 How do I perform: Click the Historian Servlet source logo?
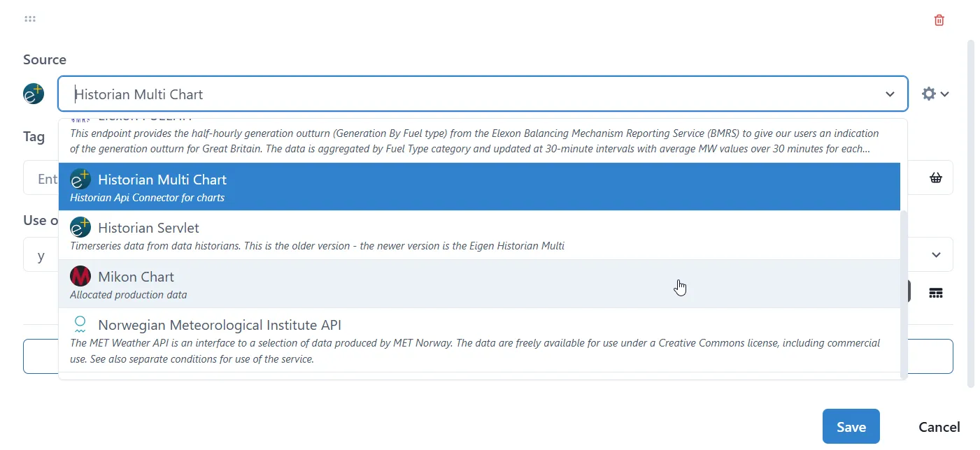79,227
